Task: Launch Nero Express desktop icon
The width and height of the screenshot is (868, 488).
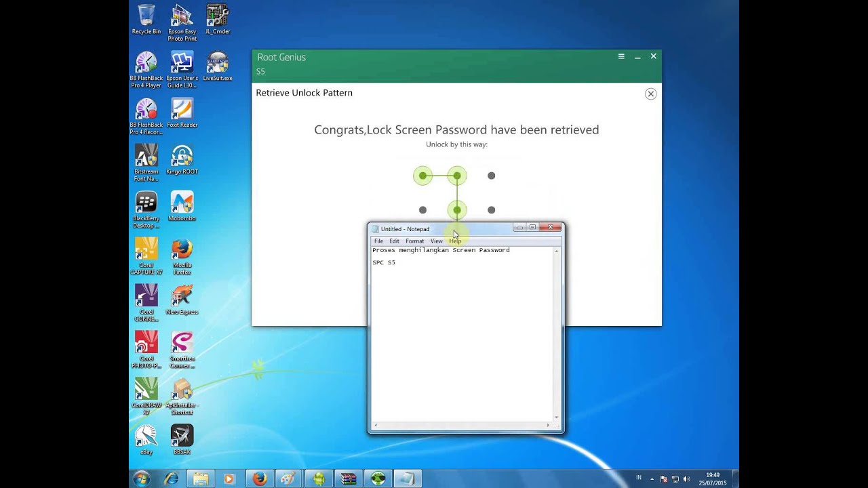Action: point(182,300)
